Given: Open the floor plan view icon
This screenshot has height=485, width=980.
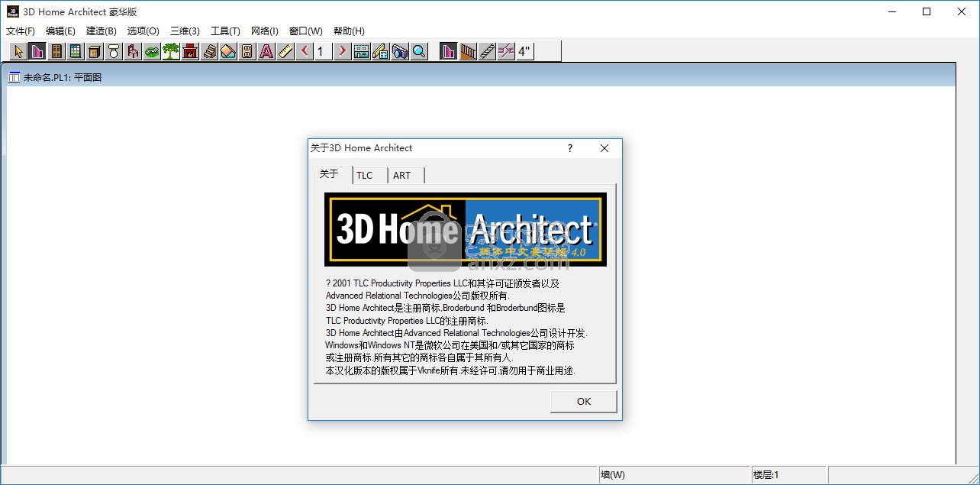Looking at the screenshot, I should [362, 51].
